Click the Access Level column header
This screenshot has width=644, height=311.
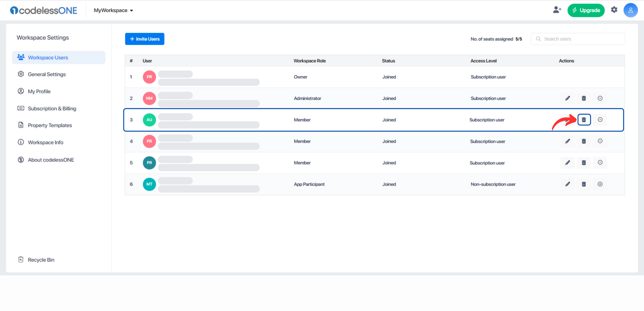click(x=484, y=61)
